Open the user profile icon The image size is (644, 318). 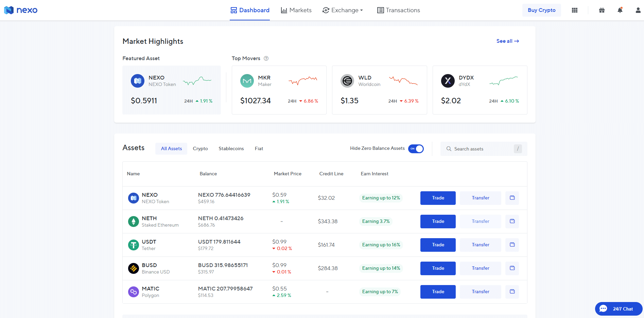638,10
